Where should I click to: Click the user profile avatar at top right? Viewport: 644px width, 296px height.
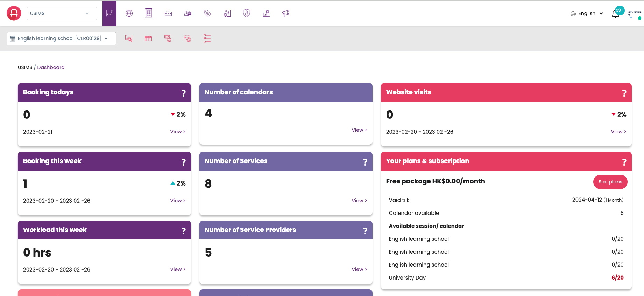coord(635,14)
